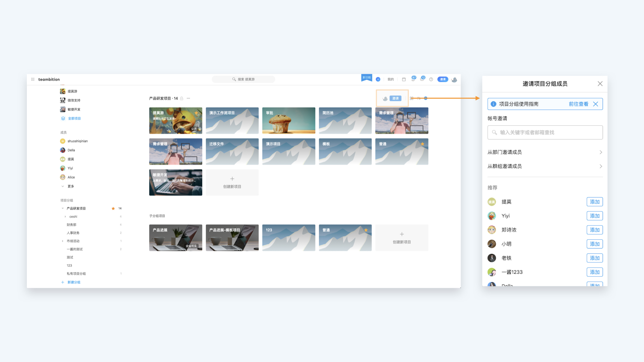Select 全部项目 in the sidebar
644x362 pixels.
click(x=74, y=118)
